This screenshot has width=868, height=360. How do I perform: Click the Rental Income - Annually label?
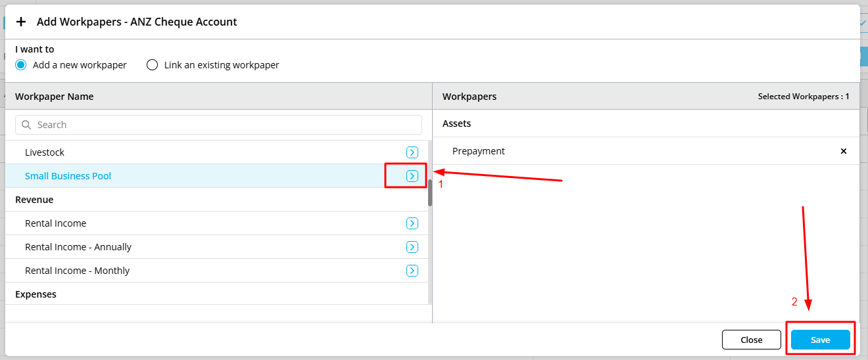point(78,247)
